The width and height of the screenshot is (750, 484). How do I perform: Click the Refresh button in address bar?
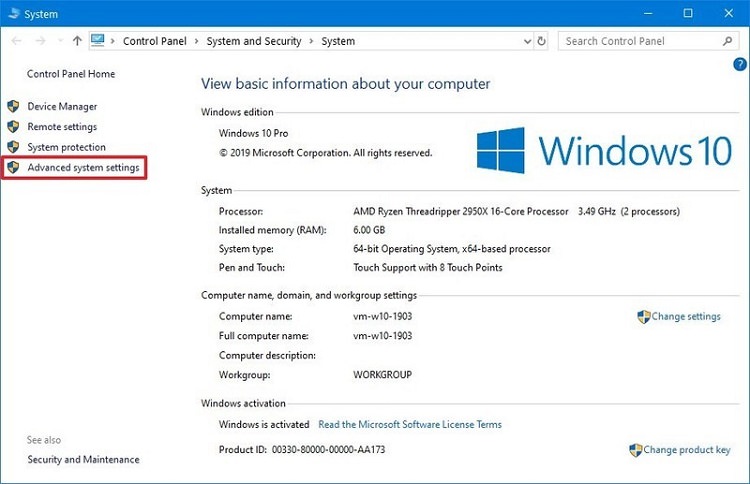(541, 42)
